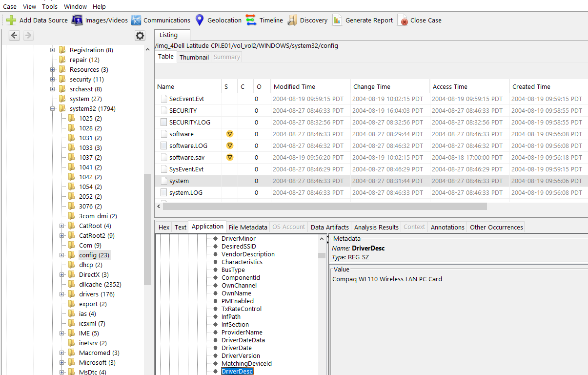
Task: Sort by Access Time column header
Action: click(469, 86)
